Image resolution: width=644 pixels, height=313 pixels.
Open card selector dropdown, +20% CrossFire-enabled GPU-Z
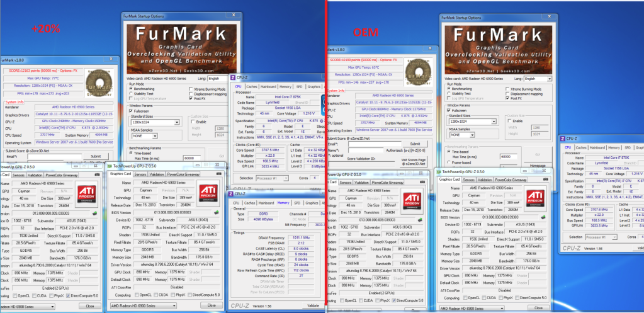(x=28, y=307)
